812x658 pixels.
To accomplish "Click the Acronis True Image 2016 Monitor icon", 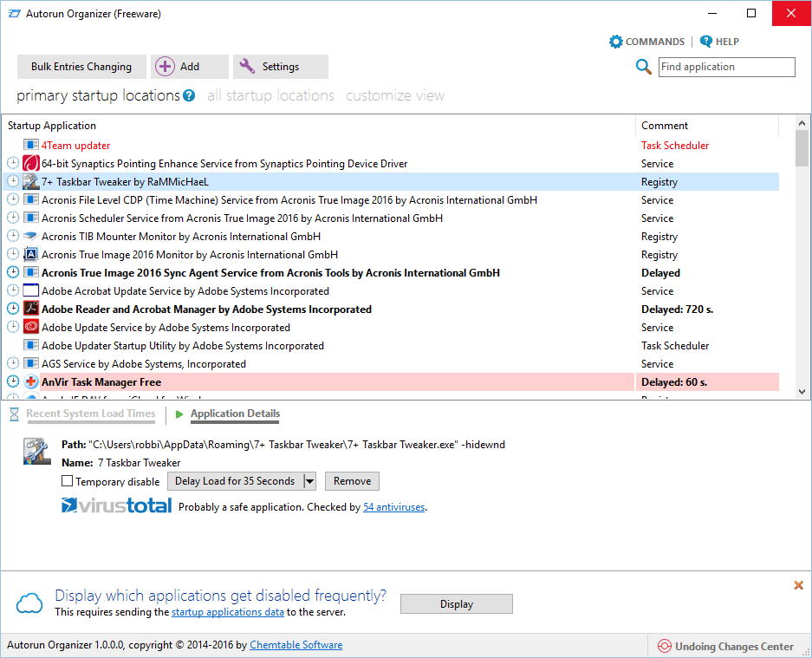I will tap(31, 254).
